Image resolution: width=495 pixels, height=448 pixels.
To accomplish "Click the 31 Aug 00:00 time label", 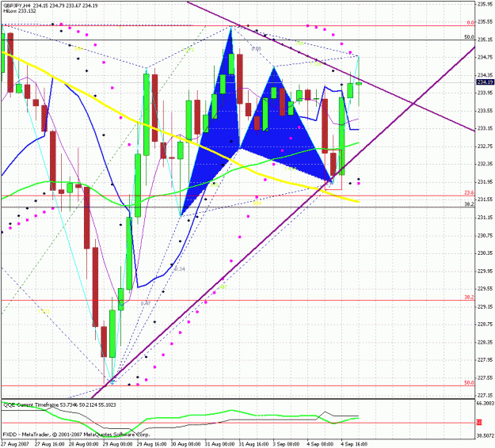I will [x=219, y=444].
